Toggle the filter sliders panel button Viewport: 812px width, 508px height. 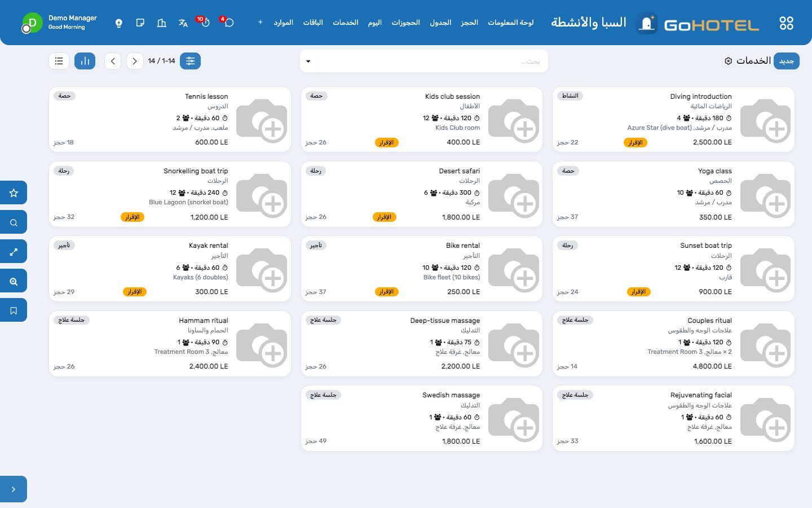191,61
